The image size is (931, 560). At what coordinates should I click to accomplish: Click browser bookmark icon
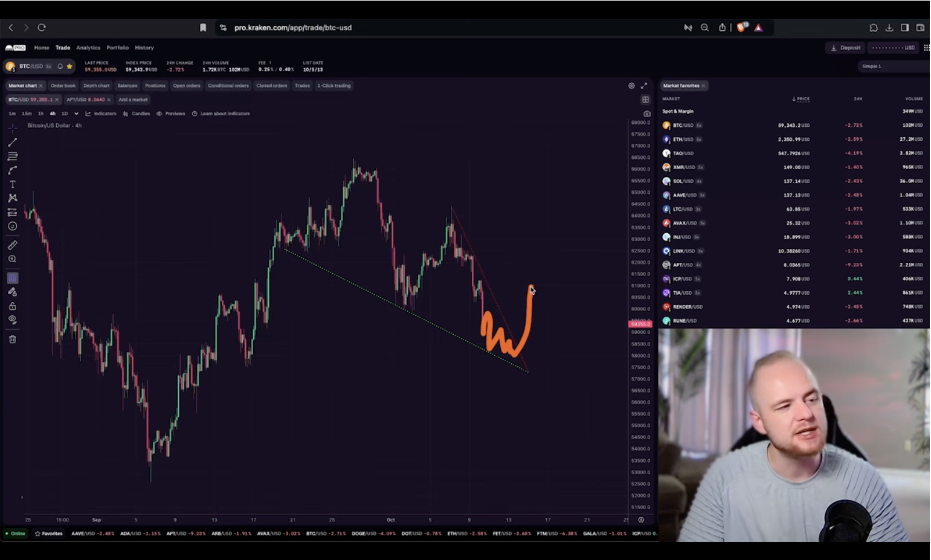(203, 27)
